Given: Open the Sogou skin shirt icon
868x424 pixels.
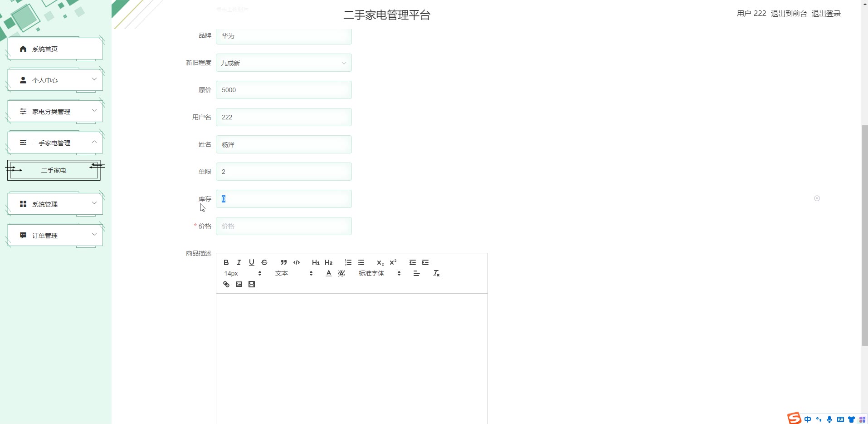Looking at the screenshot, I should (851, 419).
